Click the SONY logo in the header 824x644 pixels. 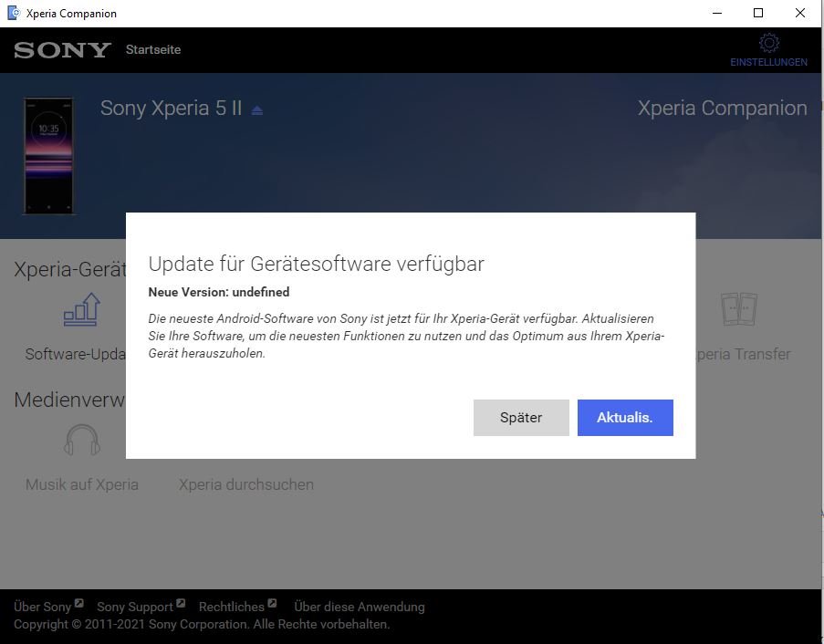(x=62, y=50)
